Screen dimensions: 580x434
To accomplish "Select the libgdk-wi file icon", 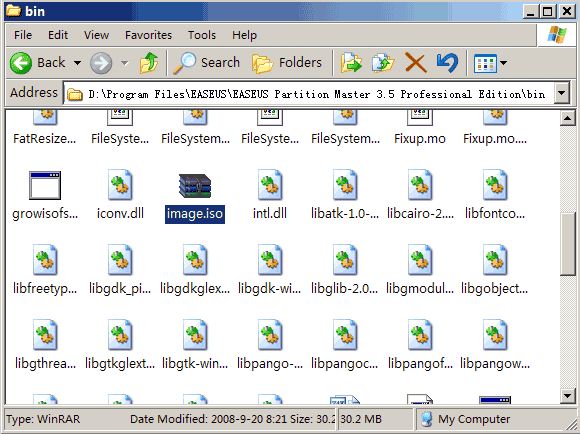I will click(270, 260).
